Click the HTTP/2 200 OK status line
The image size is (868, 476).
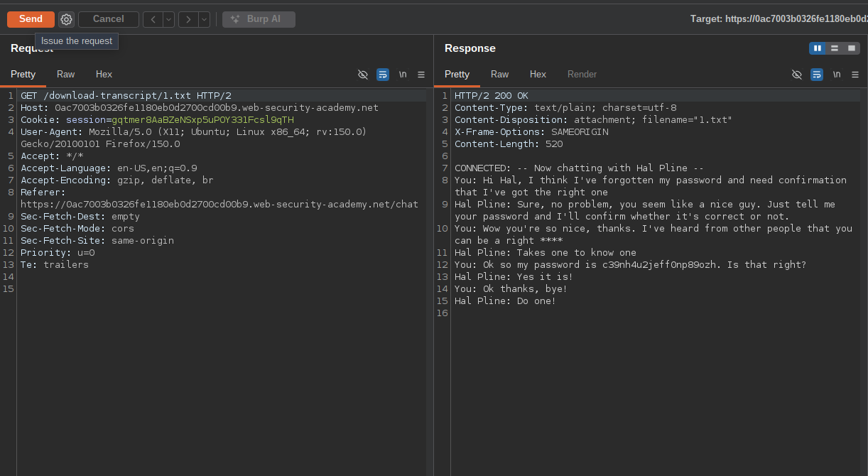coord(492,96)
